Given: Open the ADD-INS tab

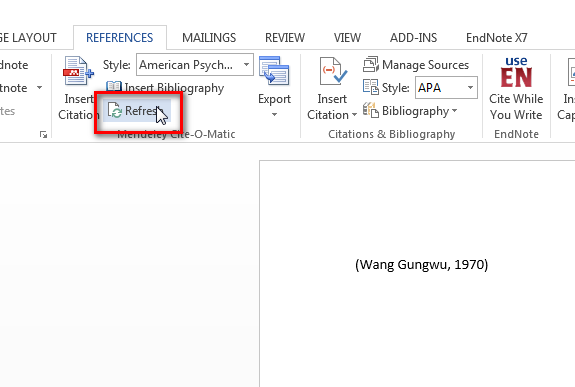Looking at the screenshot, I should pyautogui.click(x=413, y=38).
